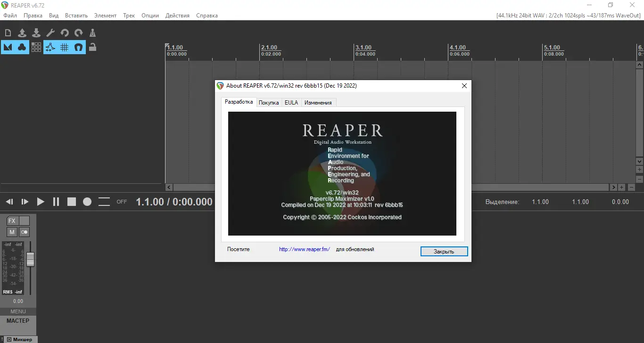Start recording with the round Record button
This screenshot has height=343, width=644.
(x=87, y=202)
